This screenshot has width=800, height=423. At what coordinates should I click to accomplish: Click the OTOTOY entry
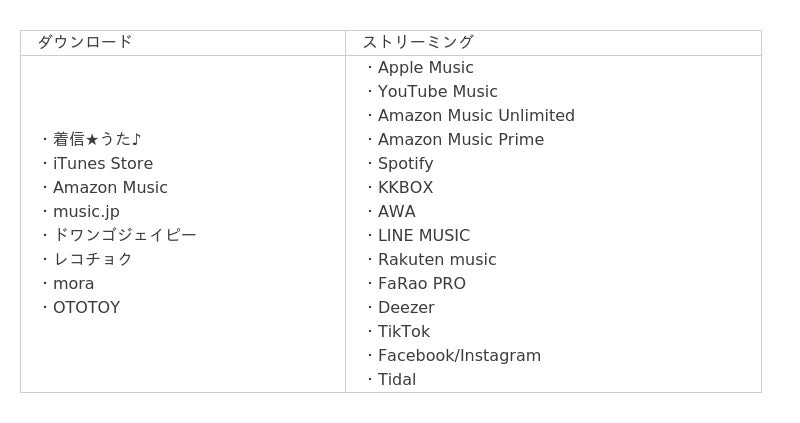point(87,308)
